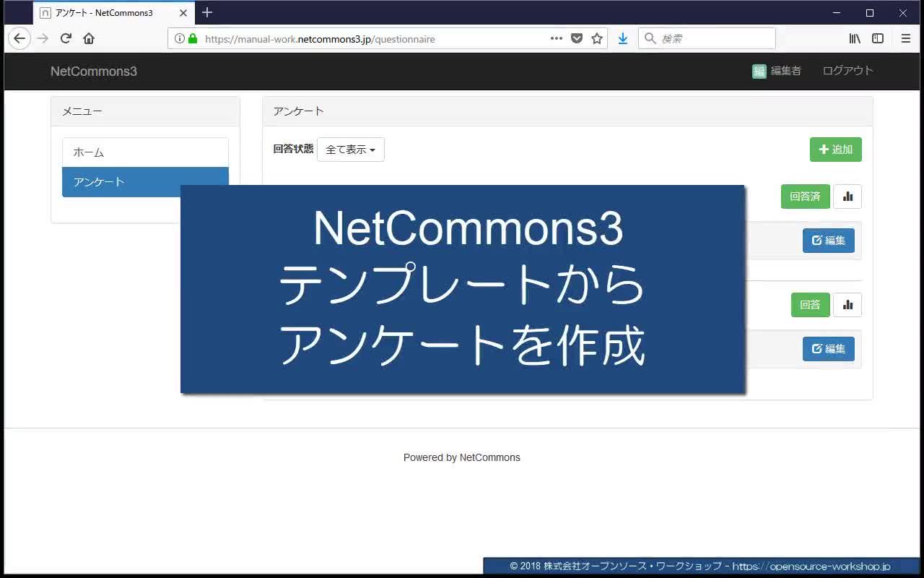
Task: Open the downloads arrow icon
Action: click(623, 39)
